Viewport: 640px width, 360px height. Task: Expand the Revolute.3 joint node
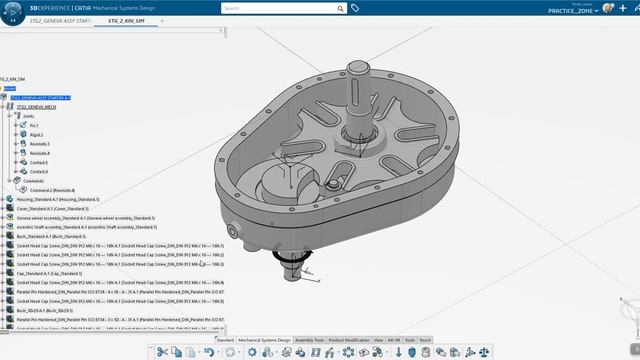tap(16, 144)
